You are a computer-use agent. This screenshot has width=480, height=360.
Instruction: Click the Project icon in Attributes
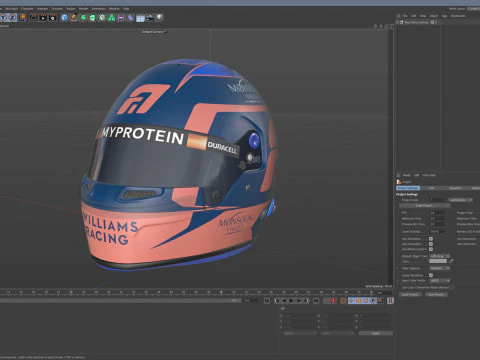(x=399, y=182)
